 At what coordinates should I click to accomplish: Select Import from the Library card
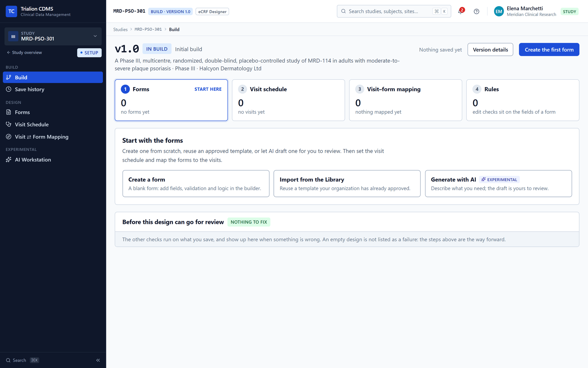(347, 184)
